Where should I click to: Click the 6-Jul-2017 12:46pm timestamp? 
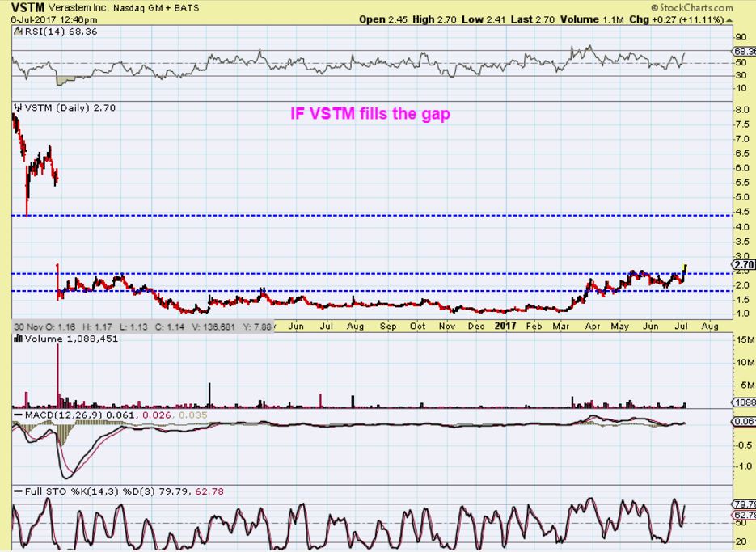point(54,19)
